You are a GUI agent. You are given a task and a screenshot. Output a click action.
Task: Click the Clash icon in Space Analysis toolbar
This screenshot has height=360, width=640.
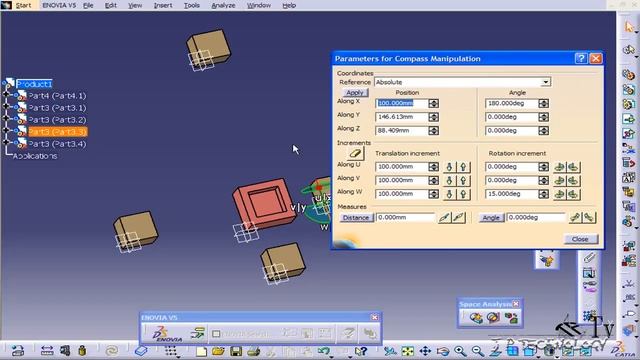pos(475,318)
